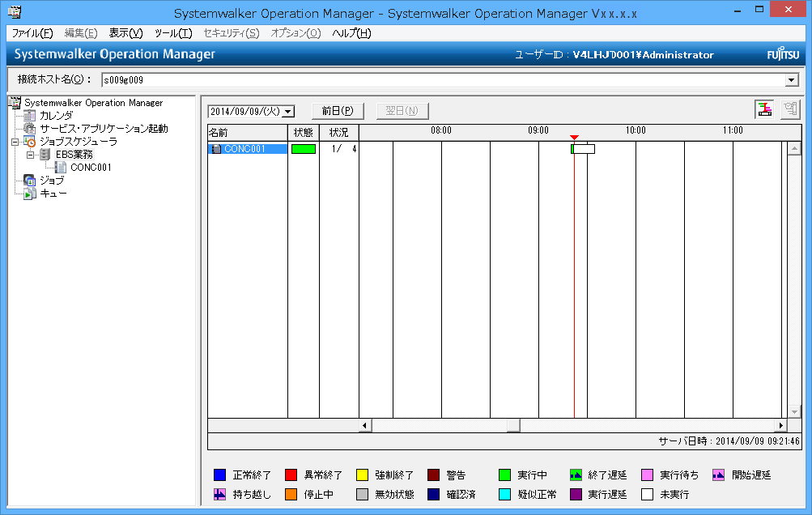Click the red current-time triangle marker
This screenshot has height=515, width=812.
coord(574,138)
